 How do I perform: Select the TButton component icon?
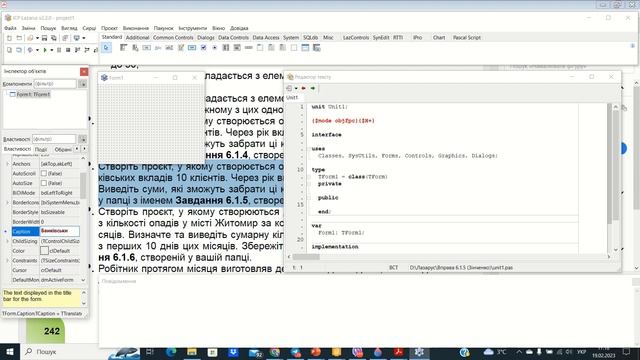pyautogui.click(x=147, y=48)
